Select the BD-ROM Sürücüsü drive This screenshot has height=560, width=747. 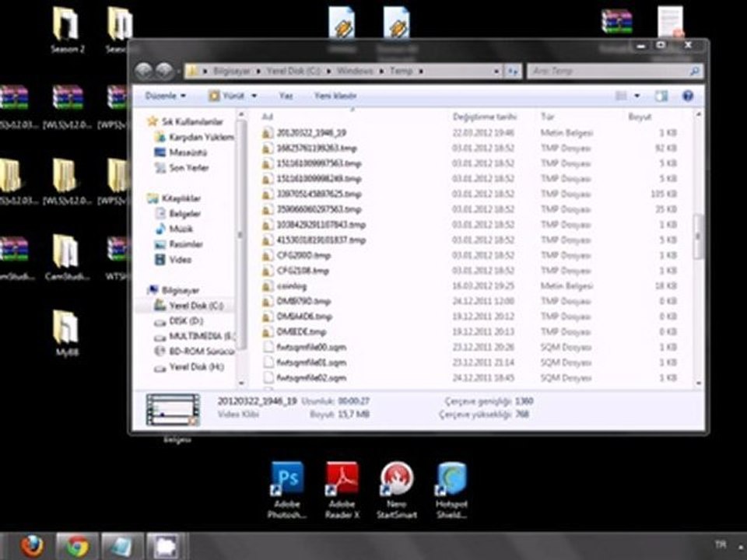(195, 352)
